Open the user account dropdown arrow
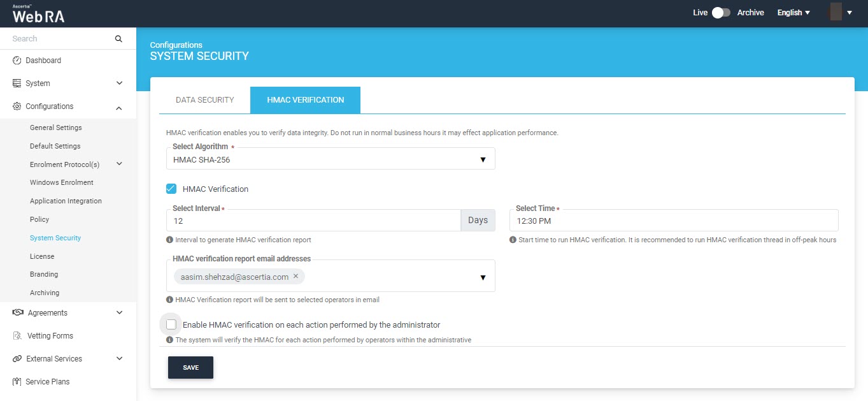Image resolution: width=868 pixels, height=401 pixels. pos(850,13)
